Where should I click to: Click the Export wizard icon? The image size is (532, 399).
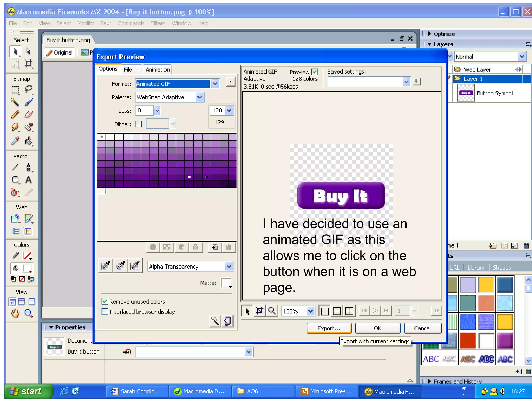click(215, 321)
